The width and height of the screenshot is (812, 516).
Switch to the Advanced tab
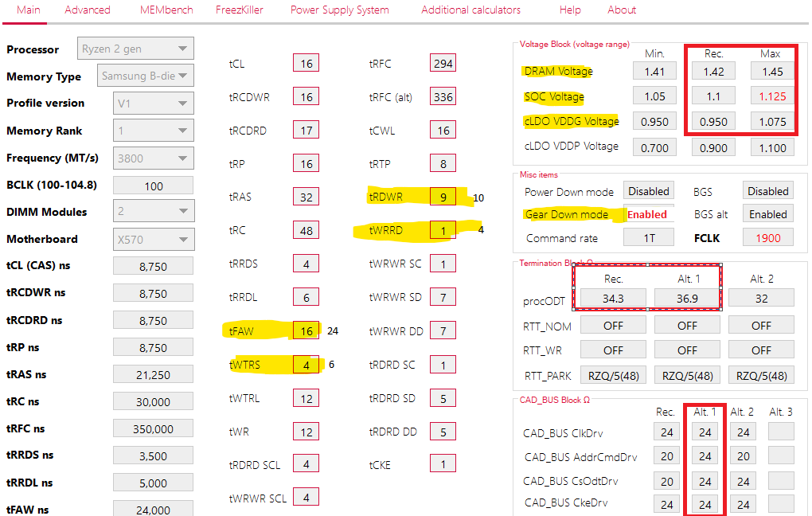(x=87, y=10)
